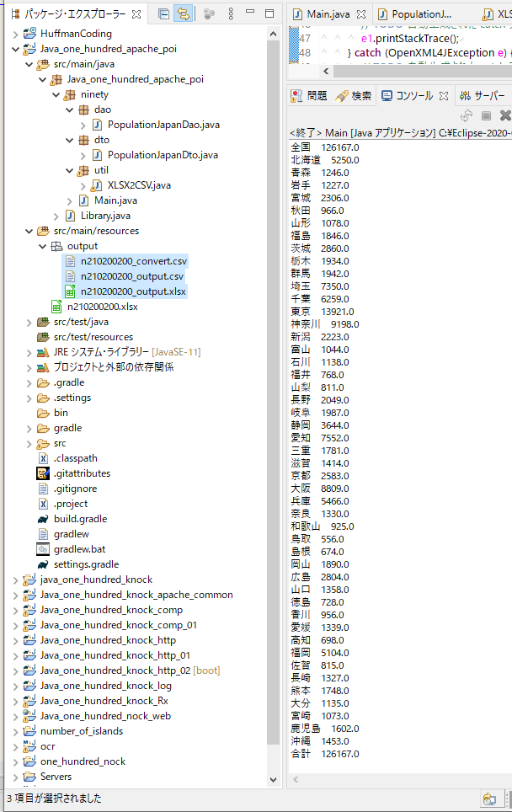Screen dimensions: 512x812
Task: Expand java_one_hundred_knock project
Action: (x=15, y=580)
